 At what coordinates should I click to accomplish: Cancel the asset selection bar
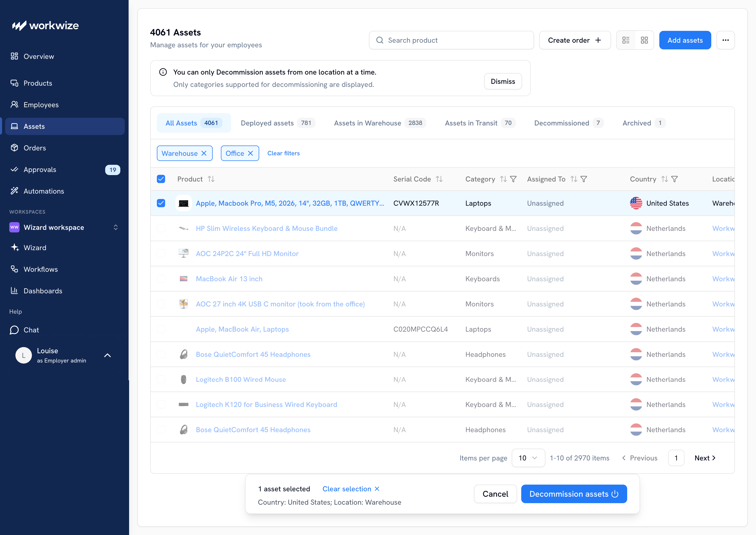tap(495, 494)
